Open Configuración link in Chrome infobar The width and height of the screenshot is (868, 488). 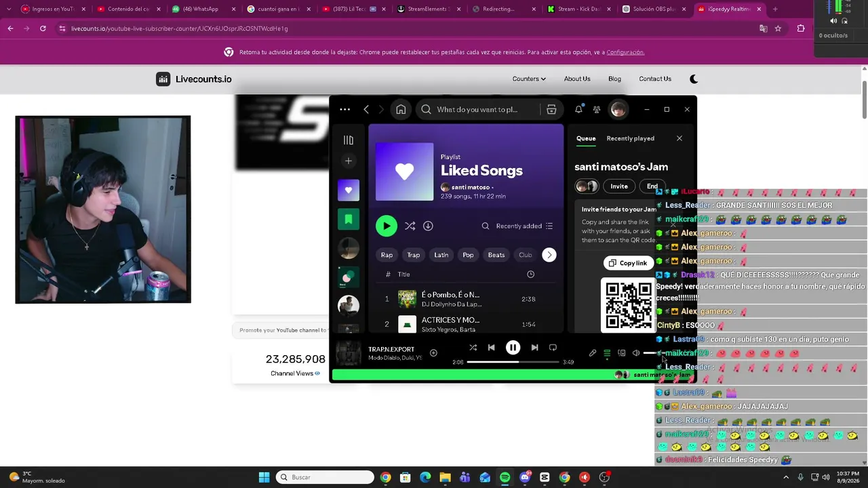point(625,52)
